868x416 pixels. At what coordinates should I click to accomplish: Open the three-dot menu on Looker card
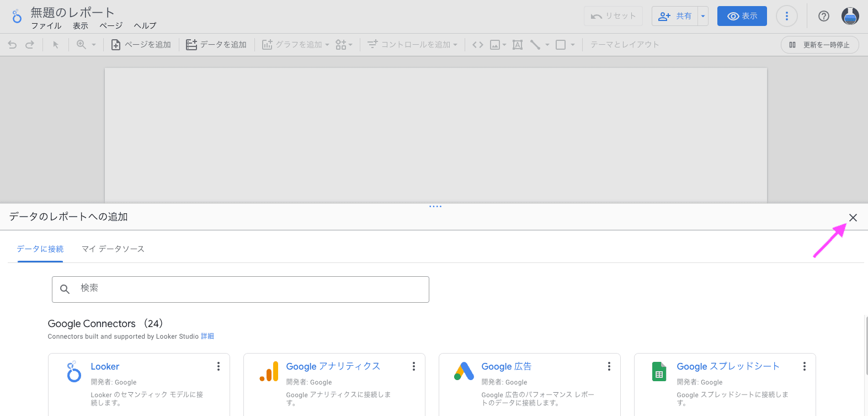219,366
